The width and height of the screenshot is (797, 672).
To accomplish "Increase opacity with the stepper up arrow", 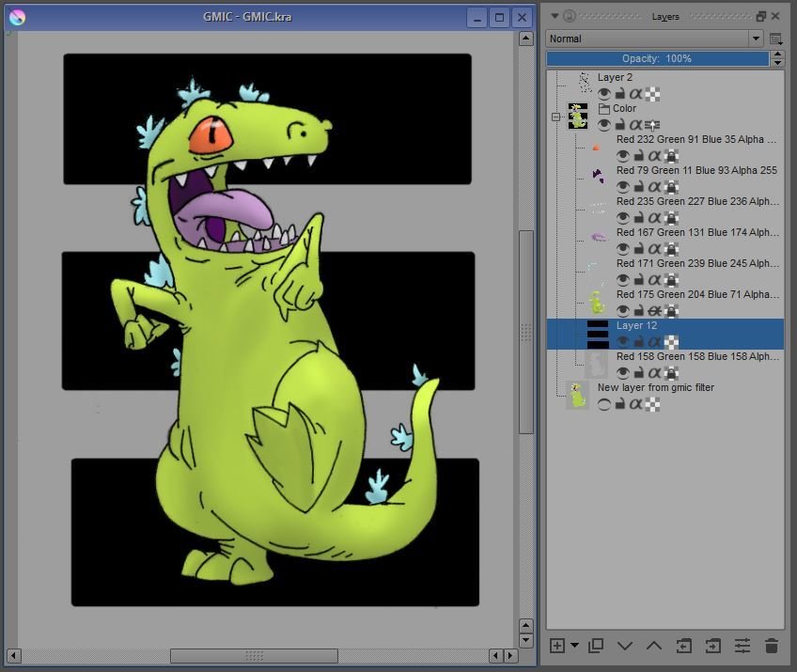I will tap(777, 55).
